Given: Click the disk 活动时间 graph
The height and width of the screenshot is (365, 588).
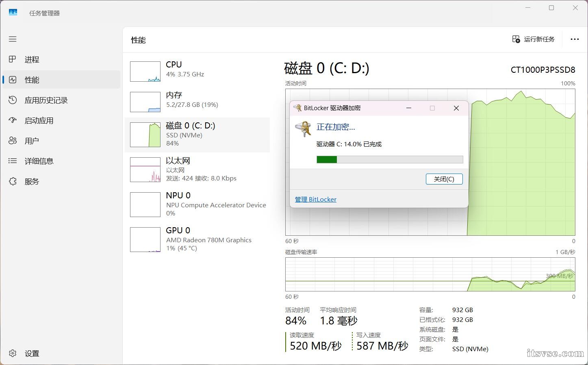Looking at the screenshot, I should (430, 162).
